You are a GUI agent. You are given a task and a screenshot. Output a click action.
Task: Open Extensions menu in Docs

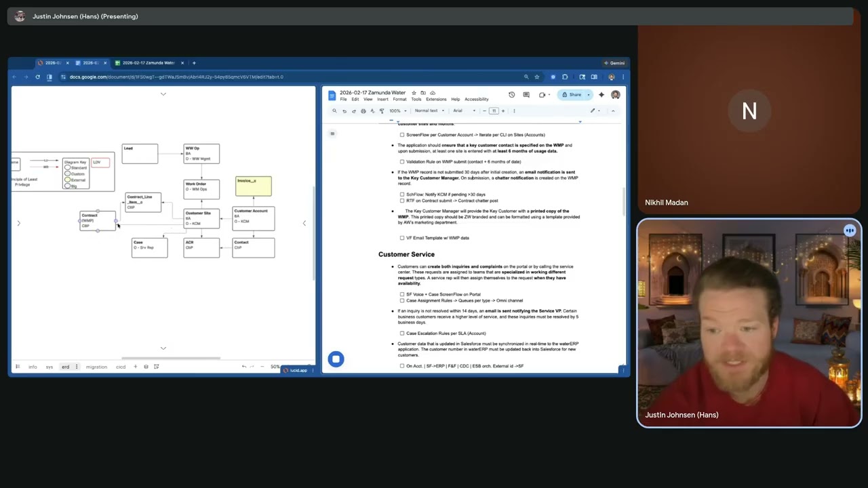(436, 100)
